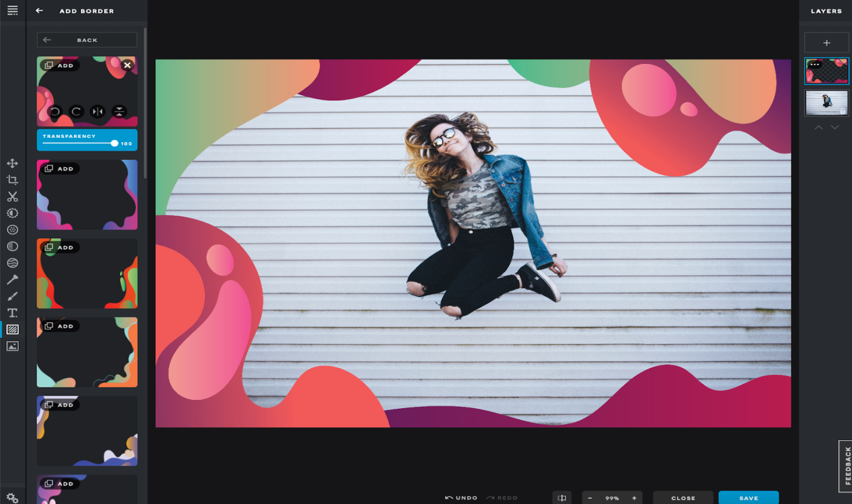Toggle the split preview icon beside zoom controls
The height and width of the screenshot is (504, 852).
point(561,497)
